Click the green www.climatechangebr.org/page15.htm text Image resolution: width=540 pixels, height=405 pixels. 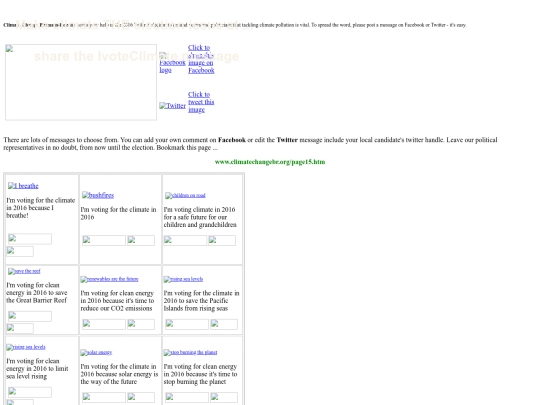coord(270,162)
